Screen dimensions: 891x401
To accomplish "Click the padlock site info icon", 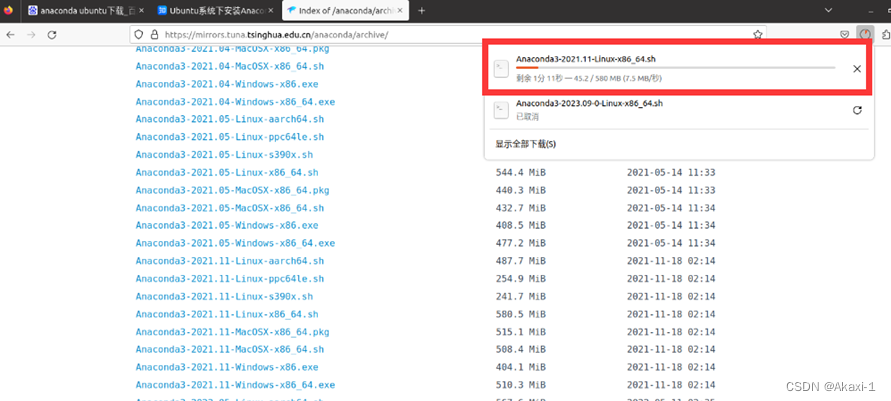I will 154,35.
